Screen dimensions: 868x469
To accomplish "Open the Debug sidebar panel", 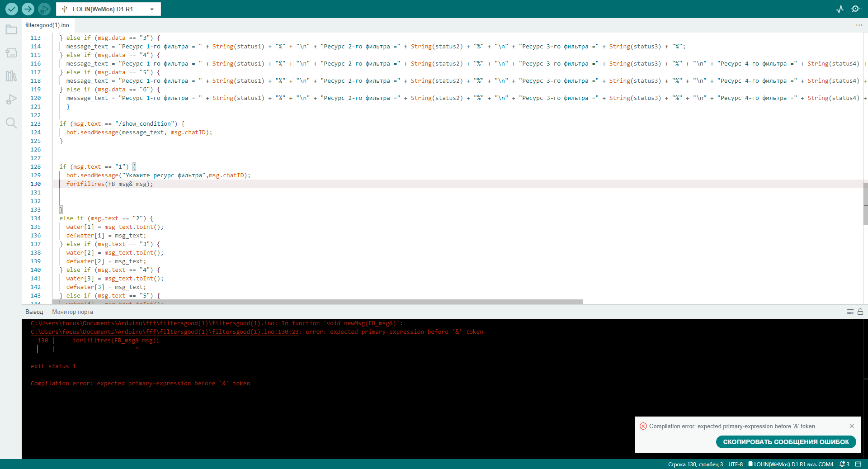I will click(x=11, y=99).
